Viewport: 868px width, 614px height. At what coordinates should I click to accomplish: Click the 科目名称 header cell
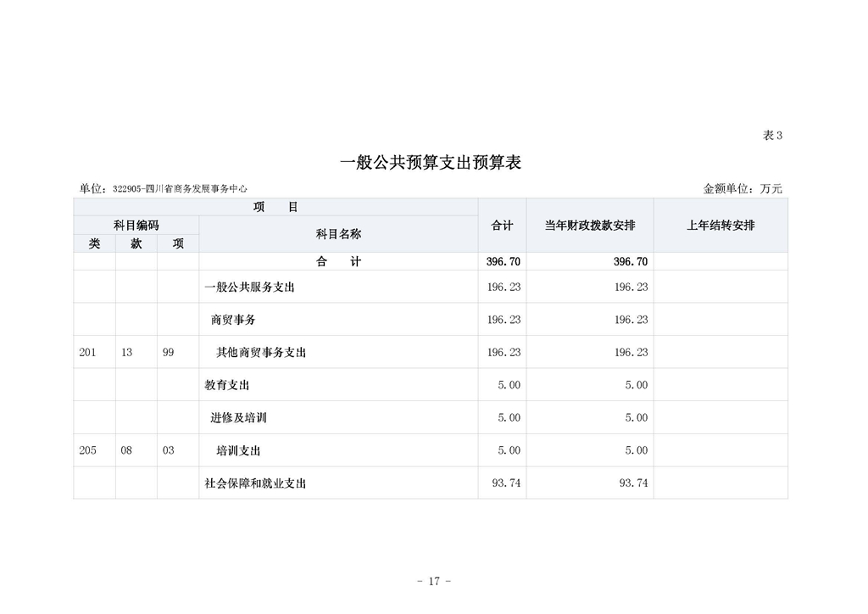tap(338, 234)
